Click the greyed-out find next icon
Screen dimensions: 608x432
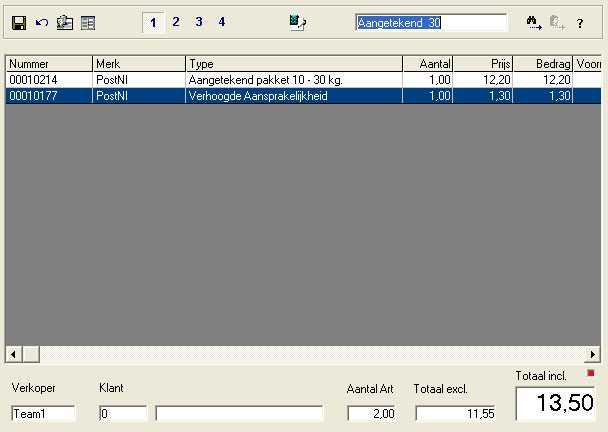click(557, 22)
